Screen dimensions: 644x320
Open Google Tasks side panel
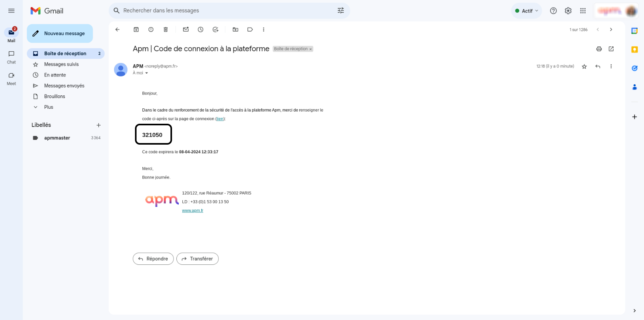point(635,68)
